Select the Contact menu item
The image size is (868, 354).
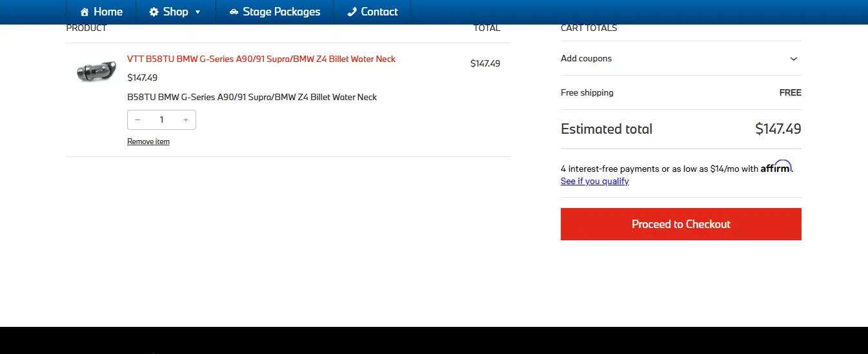(x=379, y=12)
